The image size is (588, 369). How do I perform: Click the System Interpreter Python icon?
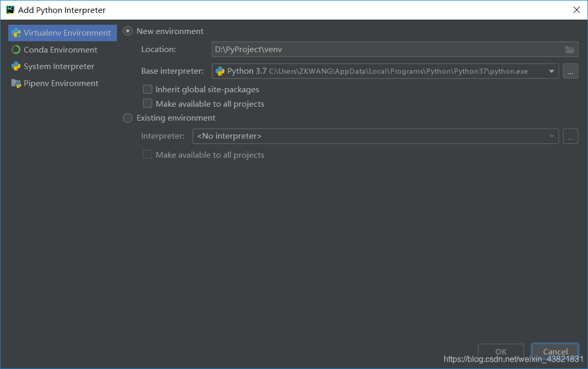16,66
